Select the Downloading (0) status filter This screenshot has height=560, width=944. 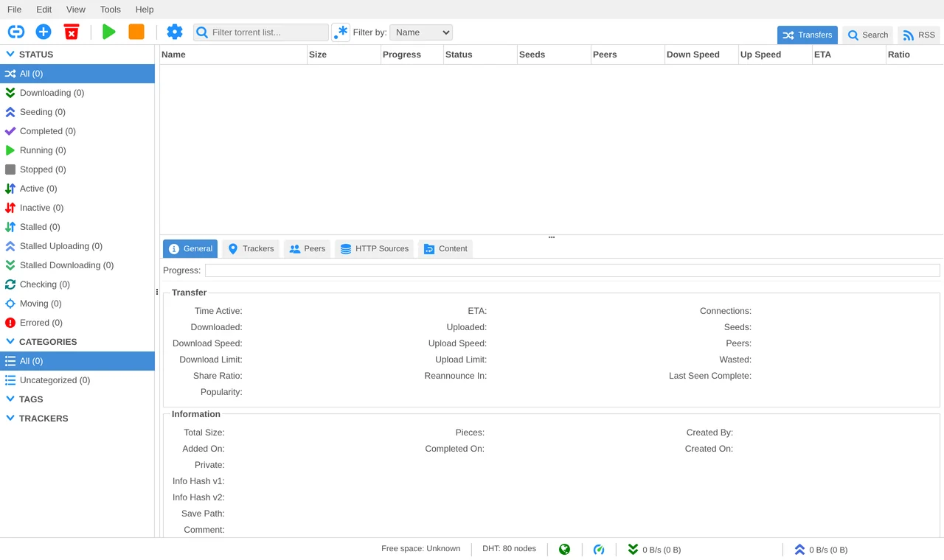(x=77, y=93)
